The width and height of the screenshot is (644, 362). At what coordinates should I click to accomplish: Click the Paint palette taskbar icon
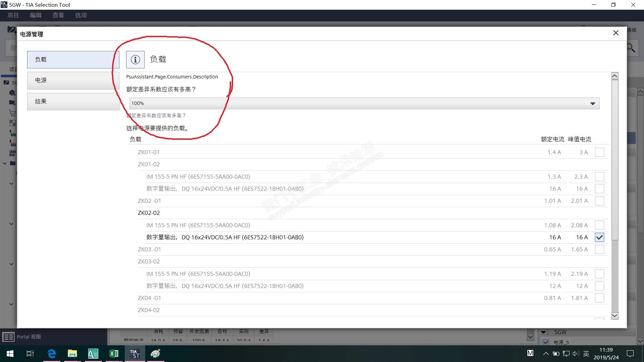[x=155, y=353]
